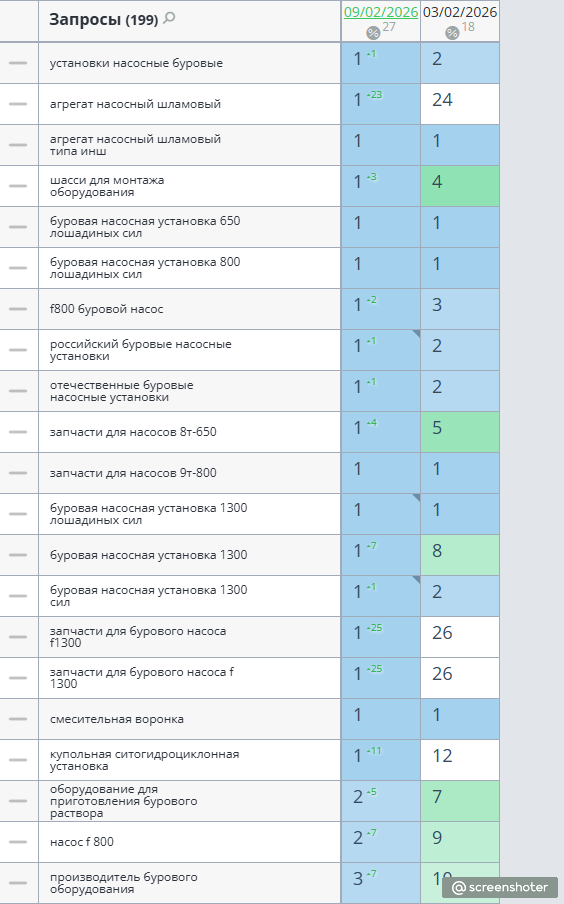Screen dimensions: 564x904
Task: Click the dash handle for 'f800 буровой насос'
Action: [18, 309]
